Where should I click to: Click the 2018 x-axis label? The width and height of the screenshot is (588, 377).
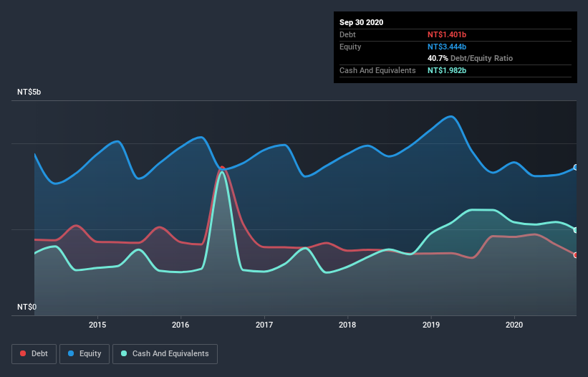(347, 325)
